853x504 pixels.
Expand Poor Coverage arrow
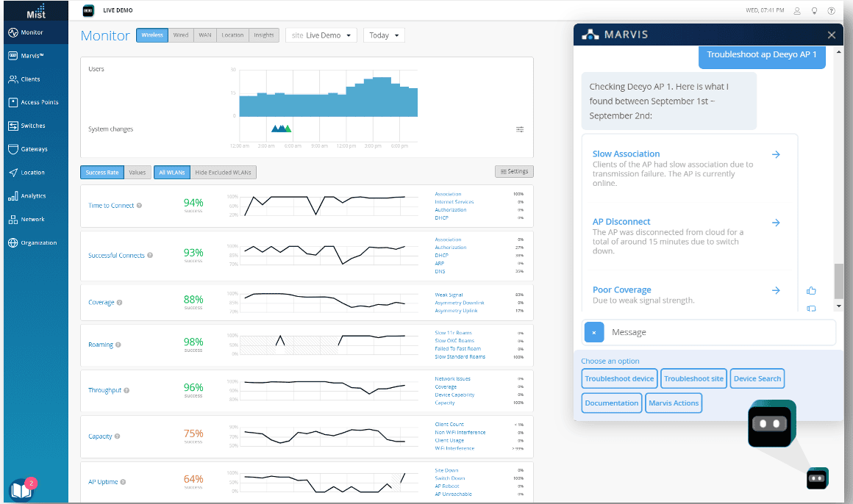776,290
